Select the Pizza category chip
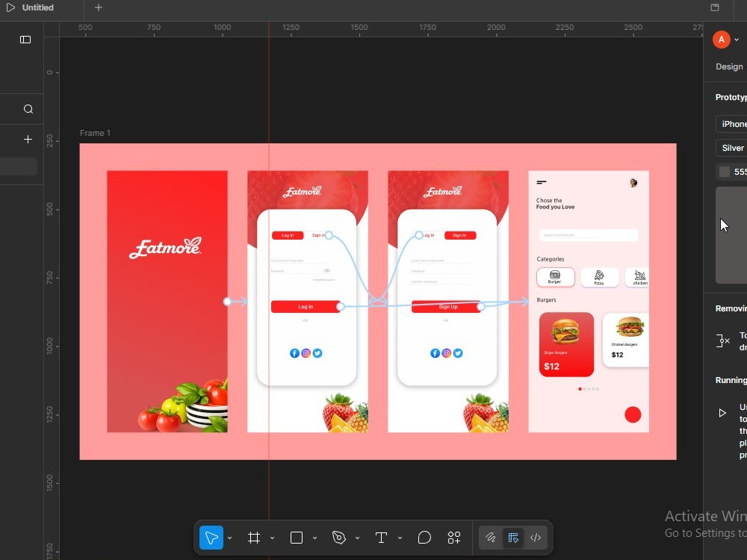This screenshot has height=560, width=747. (599, 277)
